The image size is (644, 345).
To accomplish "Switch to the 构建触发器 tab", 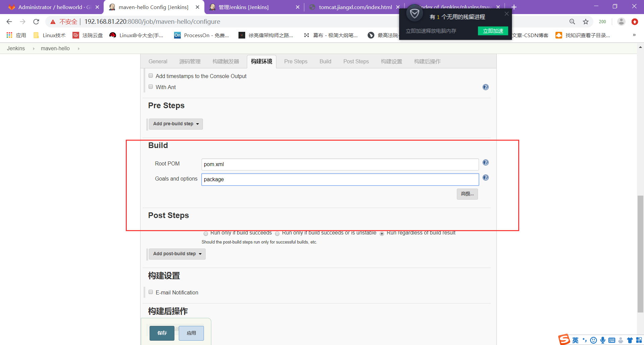I will 226,61.
